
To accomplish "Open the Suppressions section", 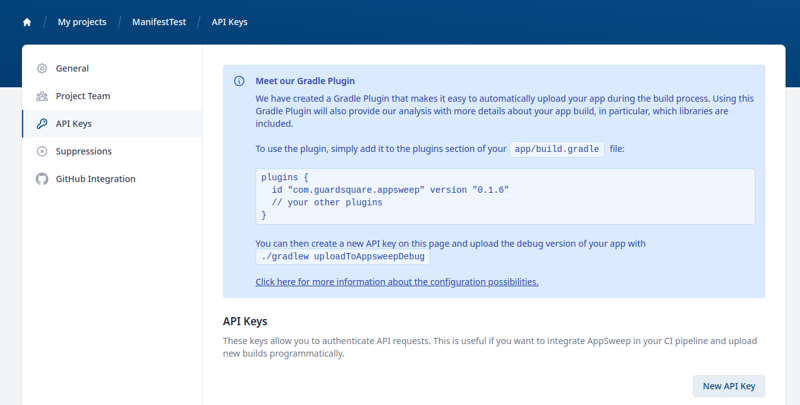I will 112,151.
